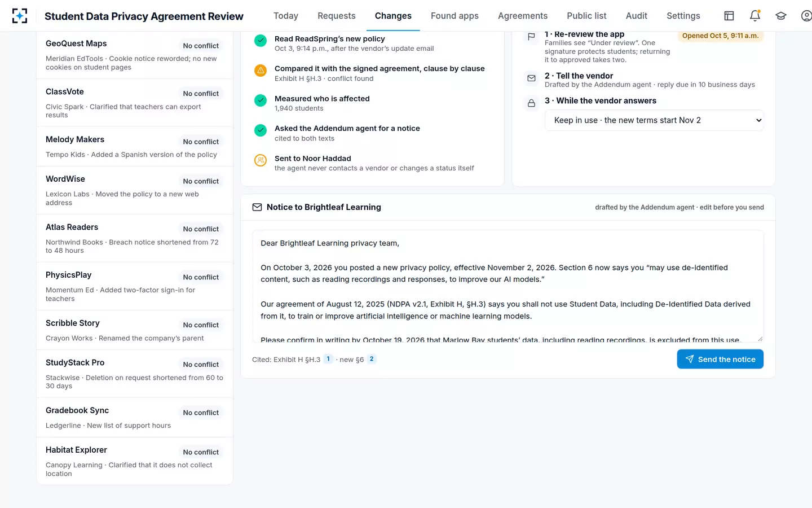Viewport: 812px width, 508px height.
Task: Open the Agreements tab
Action: coord(523,16)
